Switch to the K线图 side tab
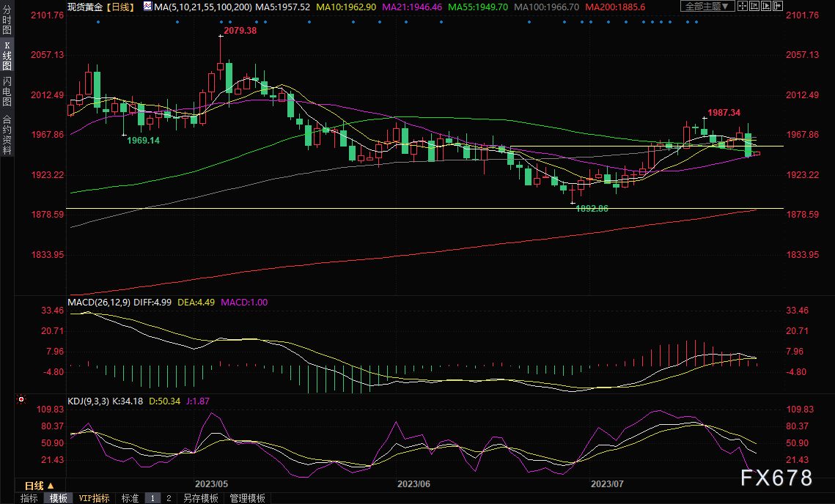The width and height of the screenshot is (835, 504). click(x=7, y=55)
